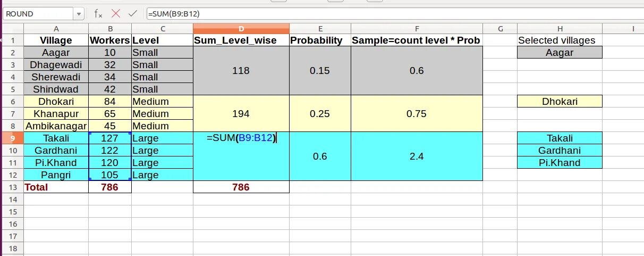Click the Name Box showing ROUND
Screen dimensions: 644x256
tap(38, 14)
